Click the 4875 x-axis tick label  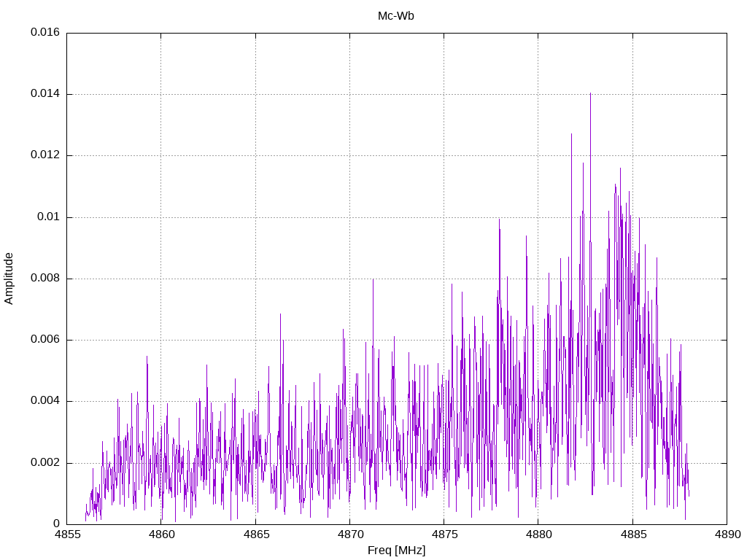(444, 534)
